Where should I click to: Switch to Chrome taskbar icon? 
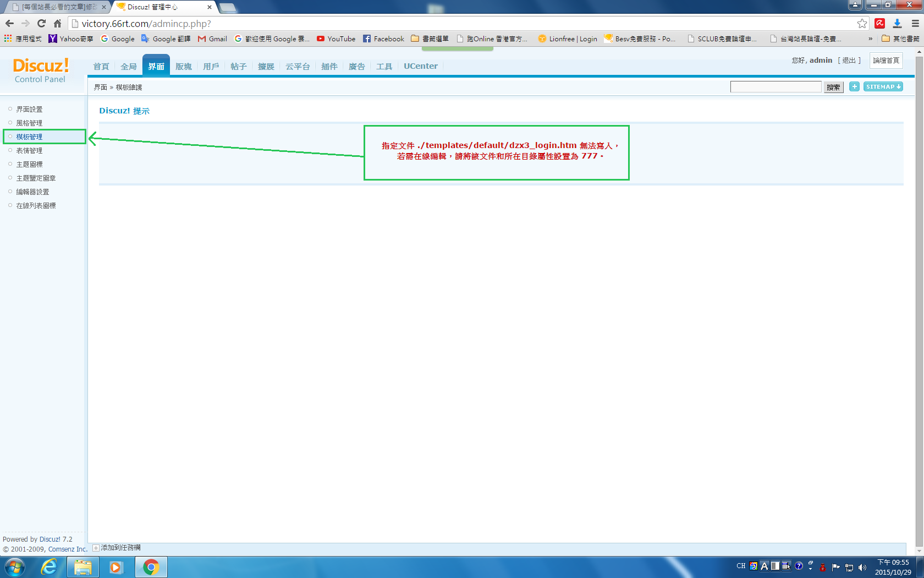[x=151, y=567]
